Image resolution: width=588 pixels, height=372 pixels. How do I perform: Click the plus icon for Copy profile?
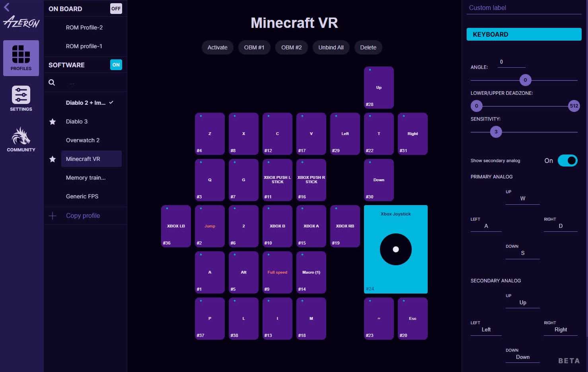(53, 215)
